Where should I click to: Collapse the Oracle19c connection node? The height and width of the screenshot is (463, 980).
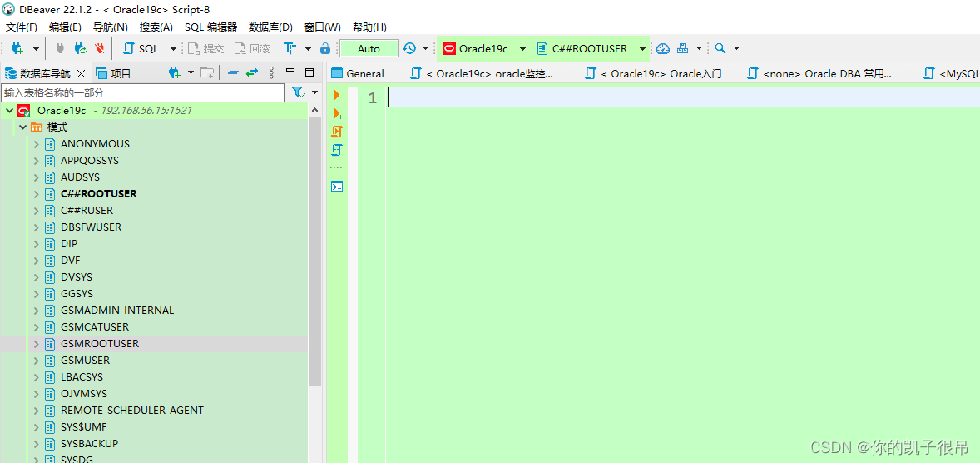9,111
